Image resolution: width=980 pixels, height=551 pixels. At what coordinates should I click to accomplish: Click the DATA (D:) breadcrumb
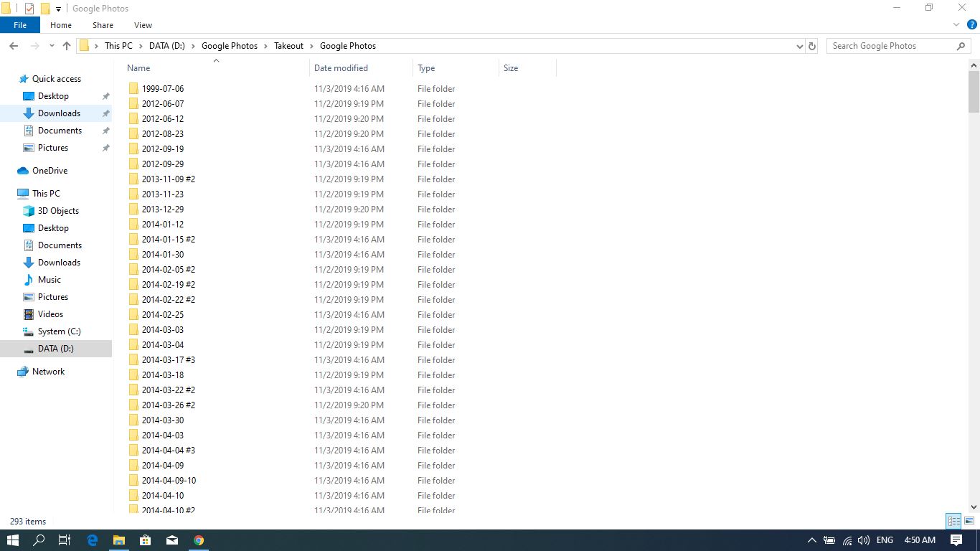pyautogui.click(x=167, y=46)
